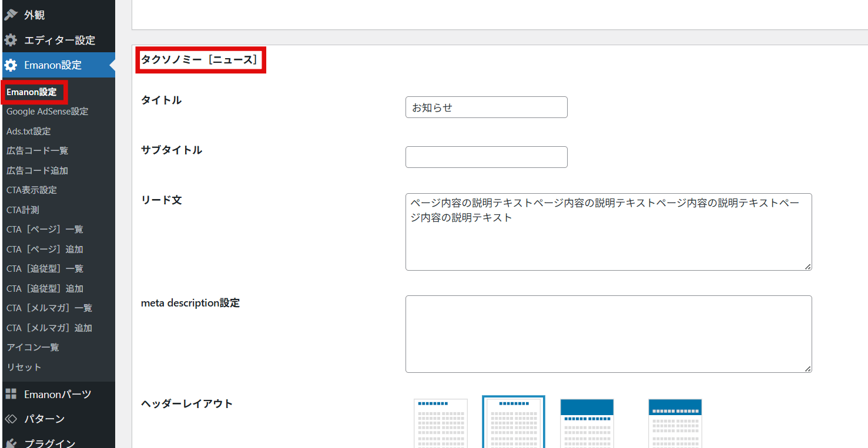Click the パターン diamond icon

pos(11,419)
